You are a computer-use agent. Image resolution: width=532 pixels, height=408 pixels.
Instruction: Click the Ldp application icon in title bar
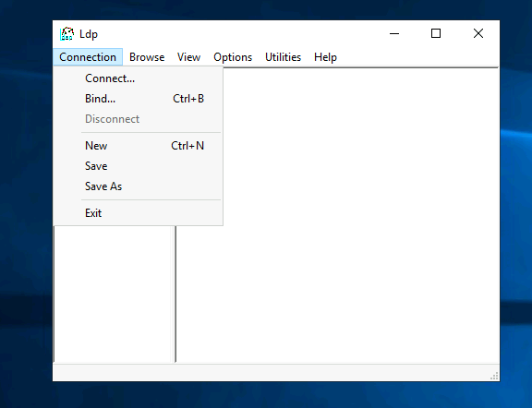pyautogui.click(x=66, y=34)
